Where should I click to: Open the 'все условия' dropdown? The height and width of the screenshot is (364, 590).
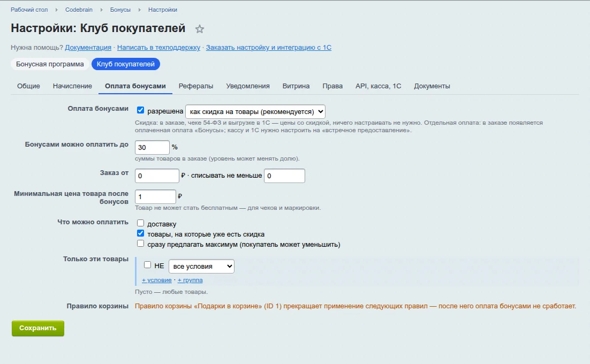pyautogui.click(x=202, y=266)
